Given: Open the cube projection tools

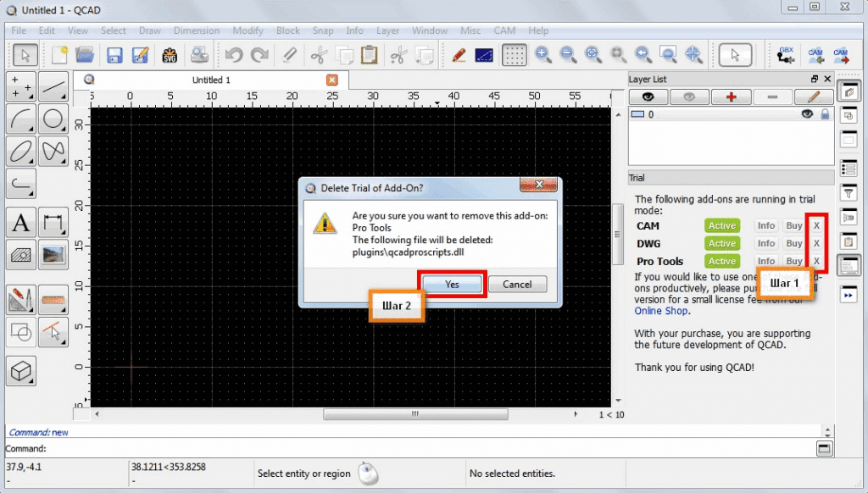Looking at the screenshot, I should pyautogui.click(x=21, y=371).
